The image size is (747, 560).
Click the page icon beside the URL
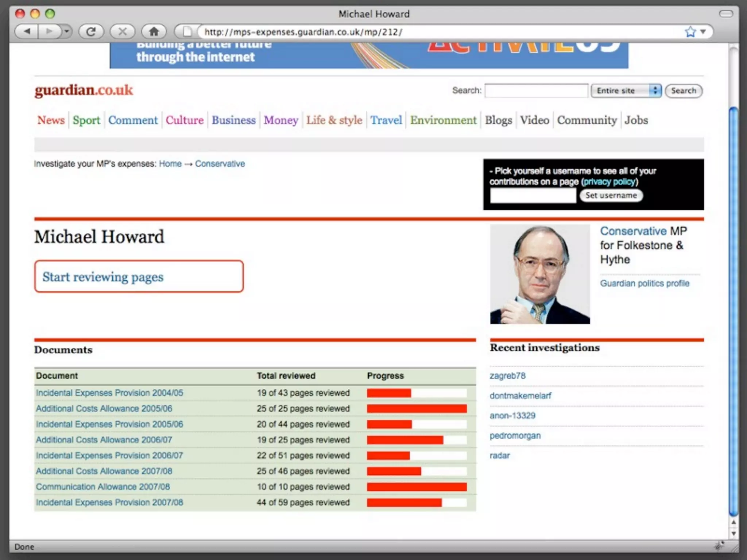[187, 32]
